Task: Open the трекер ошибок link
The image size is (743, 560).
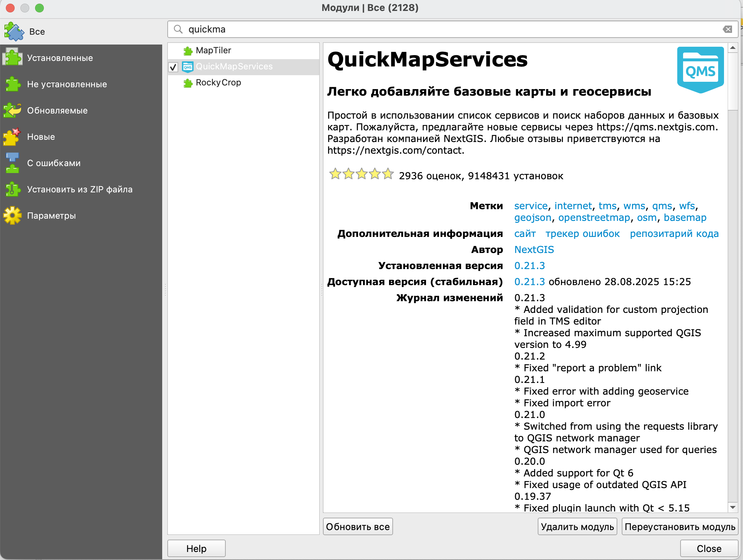Action: (583, 234)
